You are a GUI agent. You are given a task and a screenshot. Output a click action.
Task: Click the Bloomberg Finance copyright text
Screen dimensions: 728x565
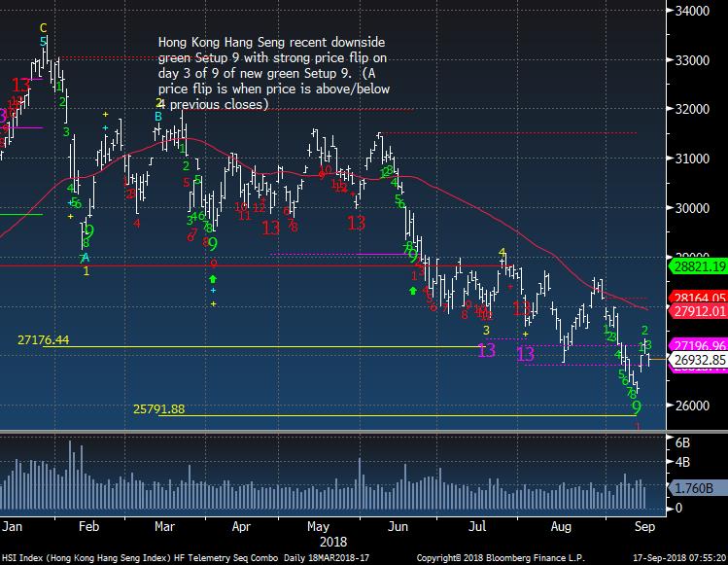501,557
